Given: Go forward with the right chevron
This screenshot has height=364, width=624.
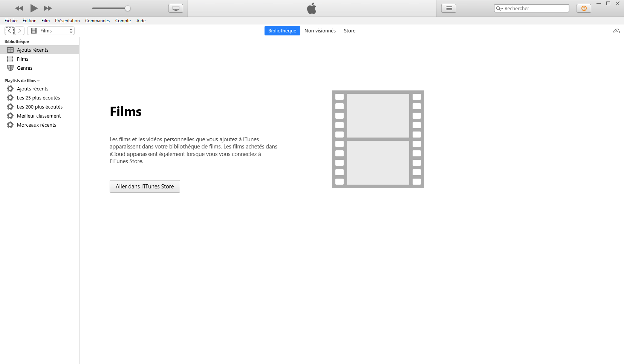Looking at the screenshot, I should pyautogui.click(x=20, y=31).
